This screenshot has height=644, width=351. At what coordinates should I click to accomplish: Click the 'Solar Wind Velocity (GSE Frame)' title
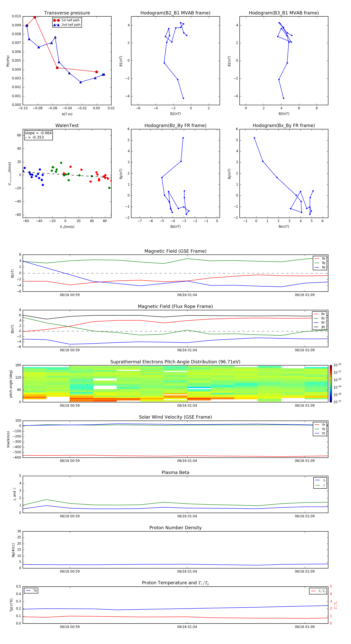point(175,417)
